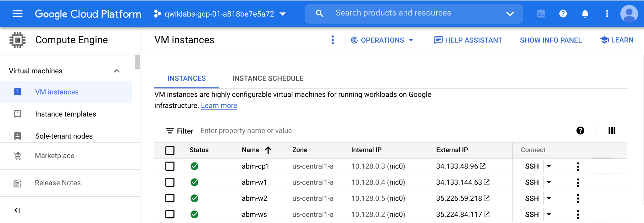Open the VM instances page kebab menu
644x223 pixels.
[x=333, y=40]
